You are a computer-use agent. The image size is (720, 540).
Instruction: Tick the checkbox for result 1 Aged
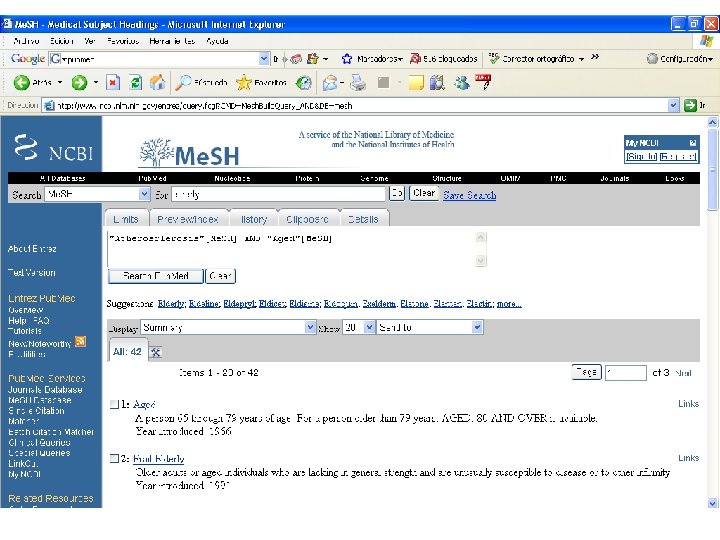point(114,405)
